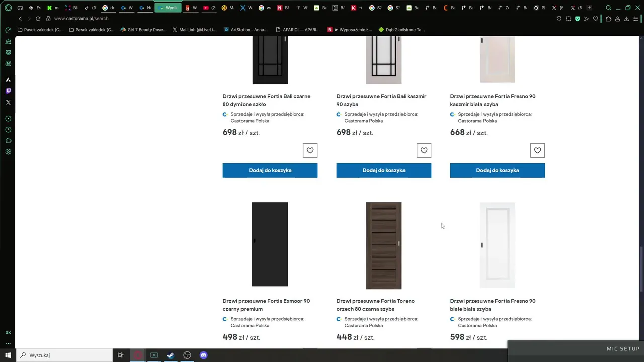The image size is (644, 362).
Task: Open Discord from the taskbar
Action: coord(204,355)
